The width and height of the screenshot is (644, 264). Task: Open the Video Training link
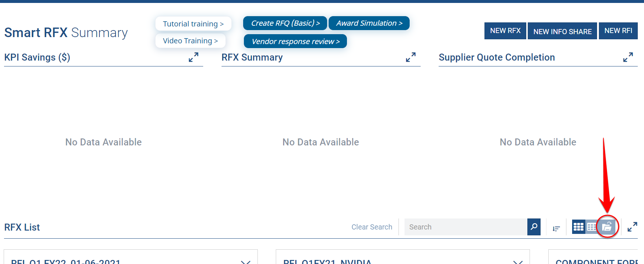(x=190, y=41)
